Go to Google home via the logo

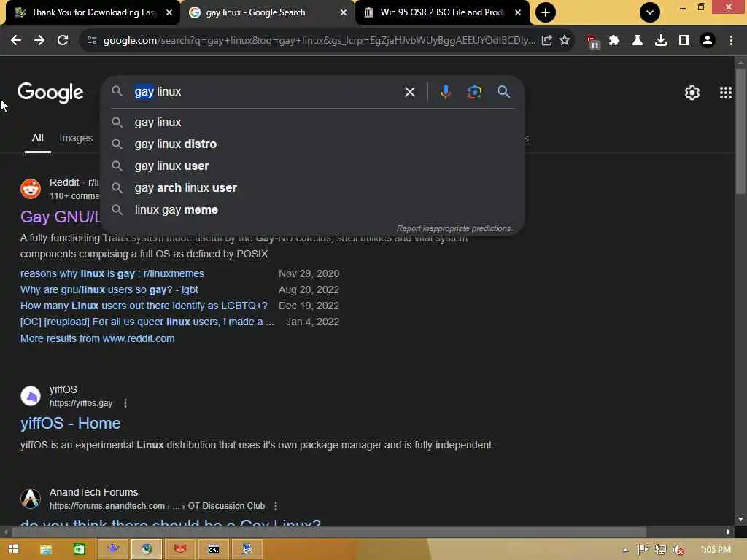[50, 93]
